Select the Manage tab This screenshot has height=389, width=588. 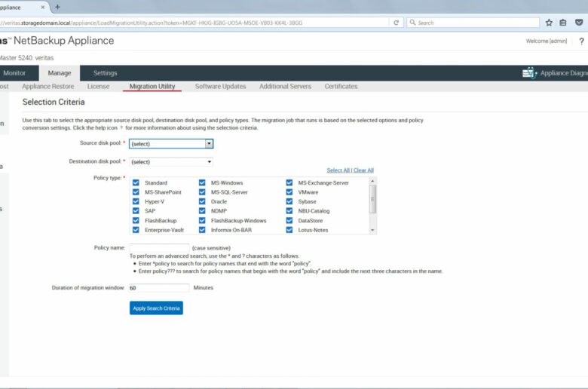tap(60, 73)
